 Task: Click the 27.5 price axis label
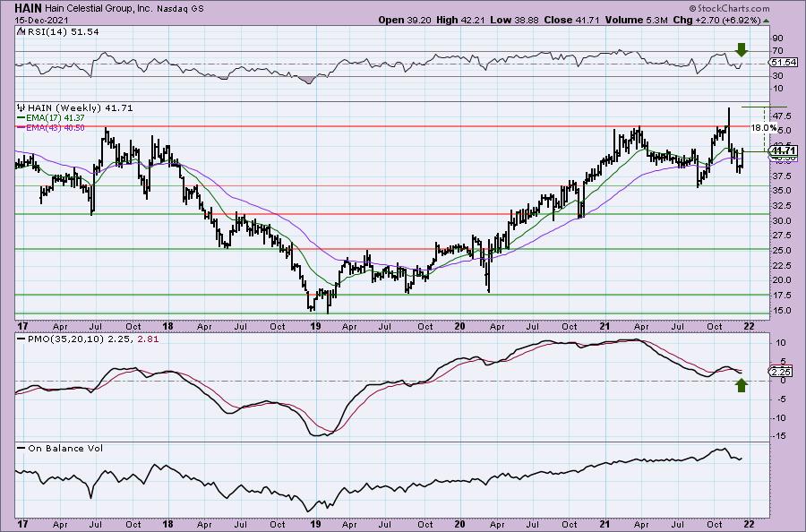781,236
